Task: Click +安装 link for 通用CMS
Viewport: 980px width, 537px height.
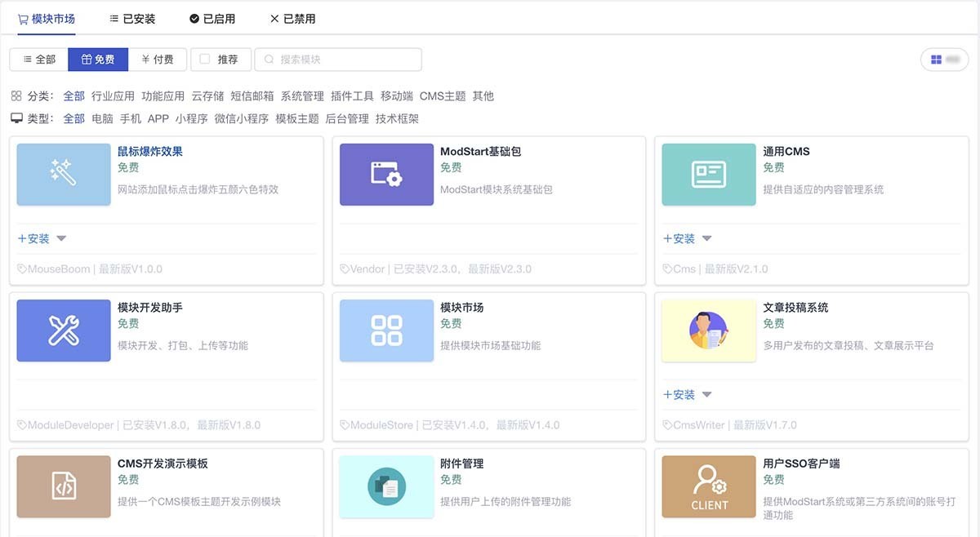Action: (x=679, y=238)
